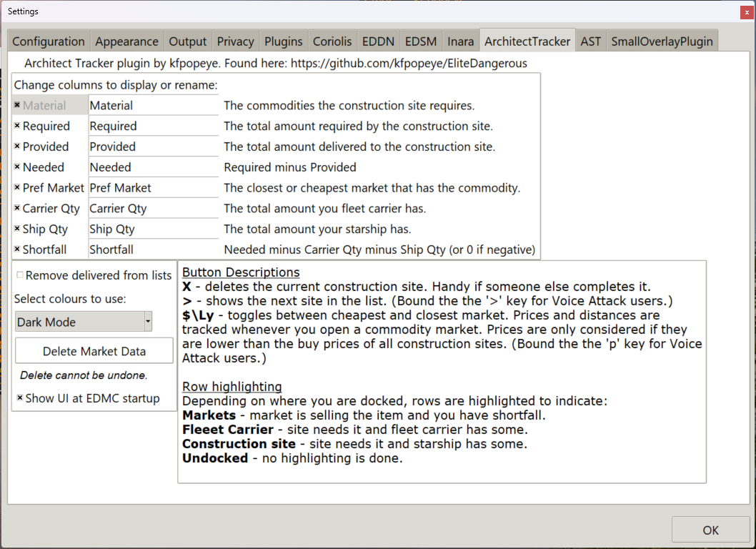Hide the Carrier Qty column checkbox
The image size is (756, 549).
coord(17,209)
